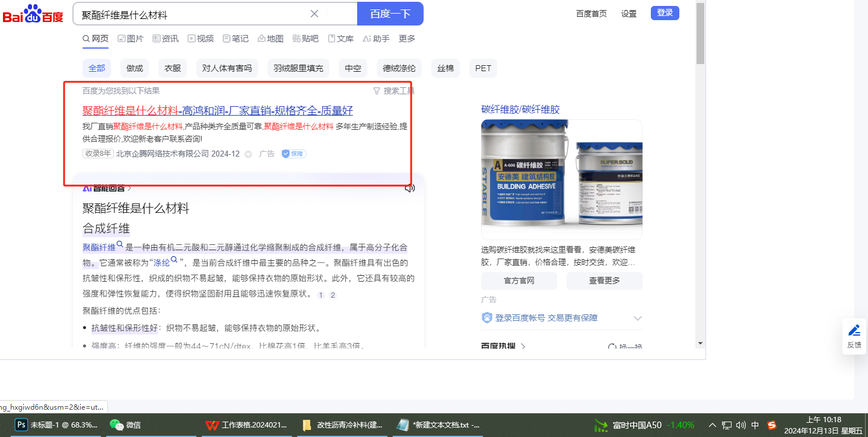Clear the search box with the X icon
868x437 pixels.
(x=314, y=14)
